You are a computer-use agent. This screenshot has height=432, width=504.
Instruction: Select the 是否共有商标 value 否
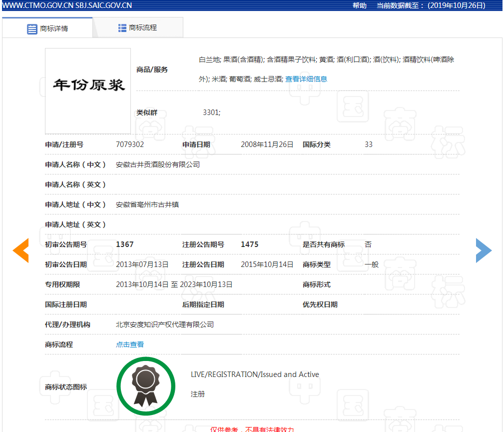[x=368, y=244]
